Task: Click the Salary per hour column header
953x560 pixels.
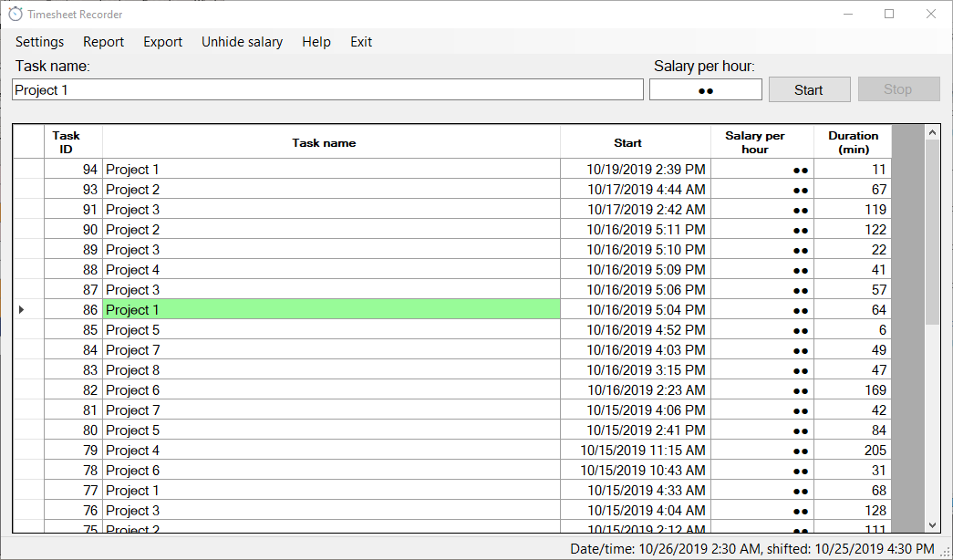Action: click(x=762, y=142)
